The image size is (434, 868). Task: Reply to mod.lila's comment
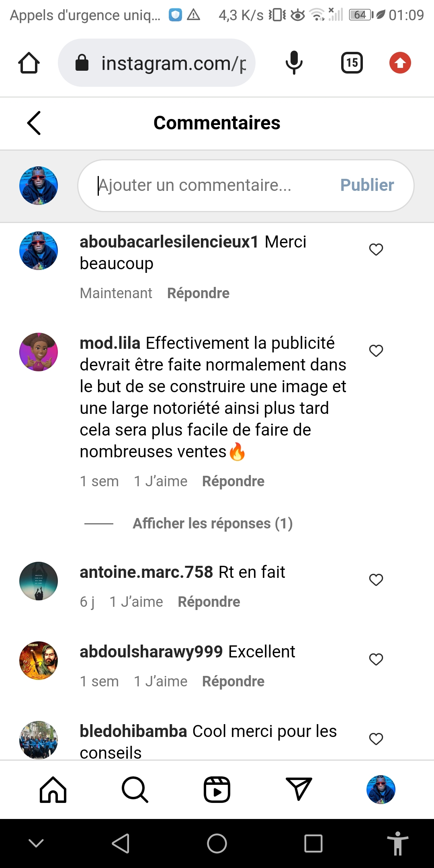pyautogui.click(x=233, y=481)
